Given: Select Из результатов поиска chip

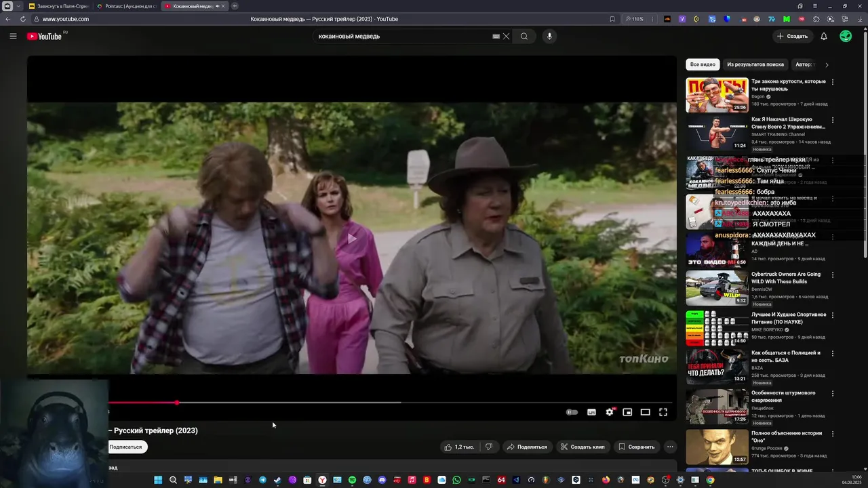Looking at the screenshot, I should 755,64.
